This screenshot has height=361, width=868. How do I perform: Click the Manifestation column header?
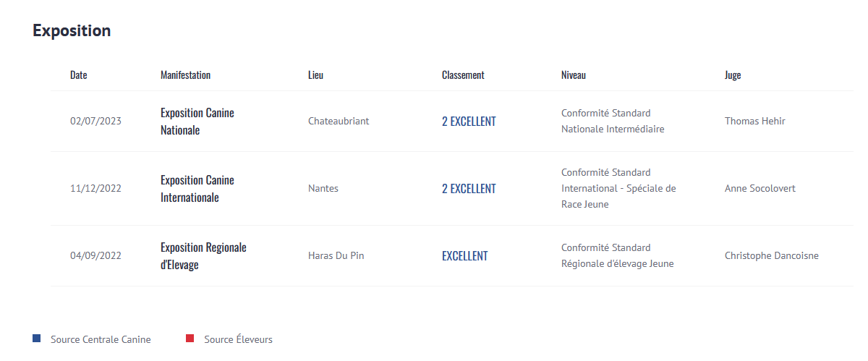click(185, 75)
